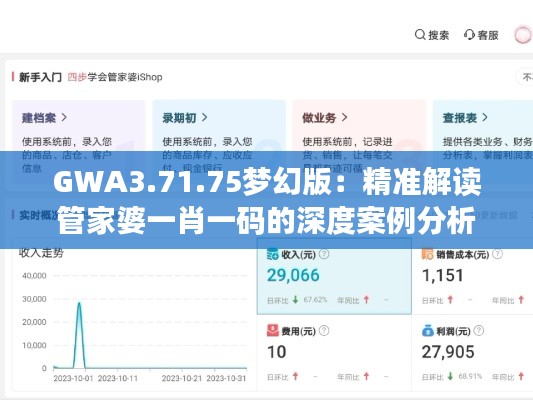533x400 pixels.
Task: Click the income spike on 收入走势 chart
Action: (79, 335)
